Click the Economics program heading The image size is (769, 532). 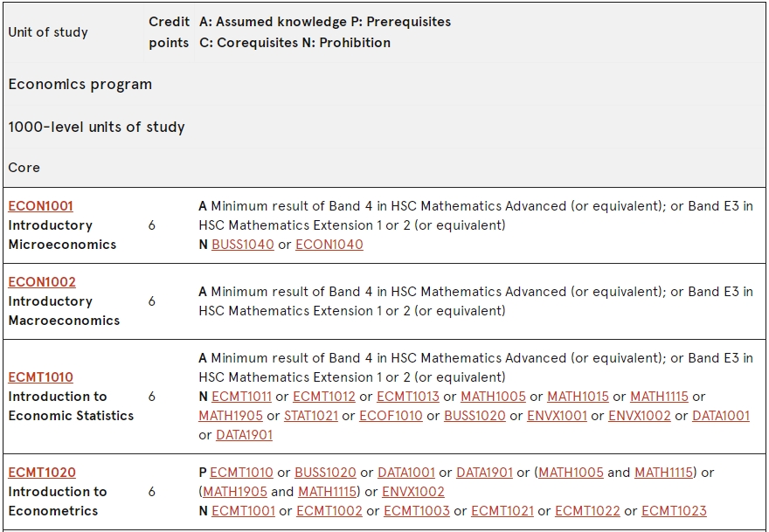coord(80,85)
